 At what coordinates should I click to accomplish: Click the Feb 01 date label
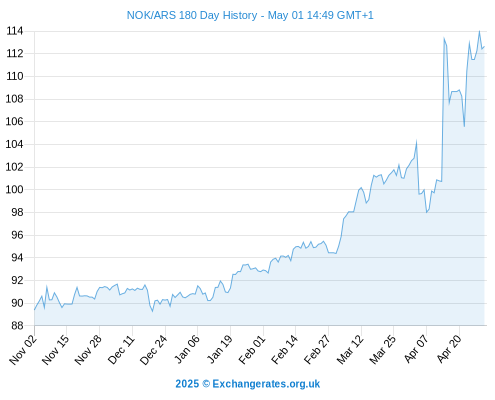[252, 349]
